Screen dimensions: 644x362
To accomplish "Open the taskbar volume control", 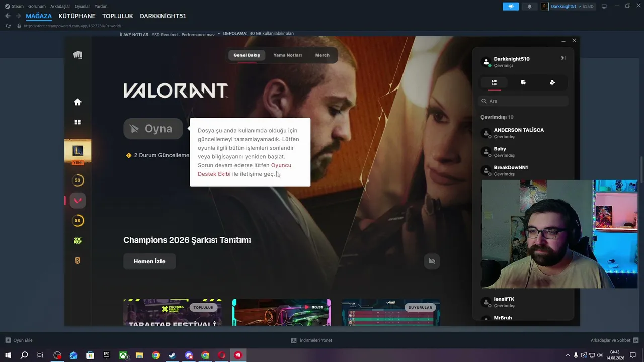I will point(600,355).
